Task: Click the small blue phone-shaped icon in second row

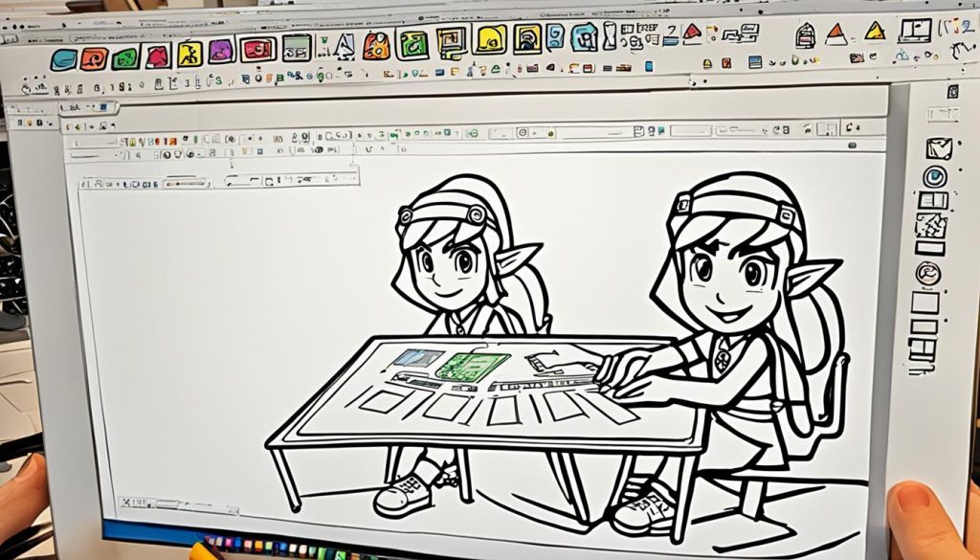Action: click(x=649, y=66)
